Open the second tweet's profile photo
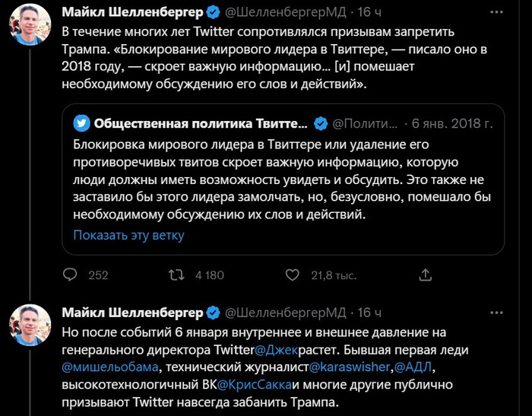The image size is (532, 416). 30,324
